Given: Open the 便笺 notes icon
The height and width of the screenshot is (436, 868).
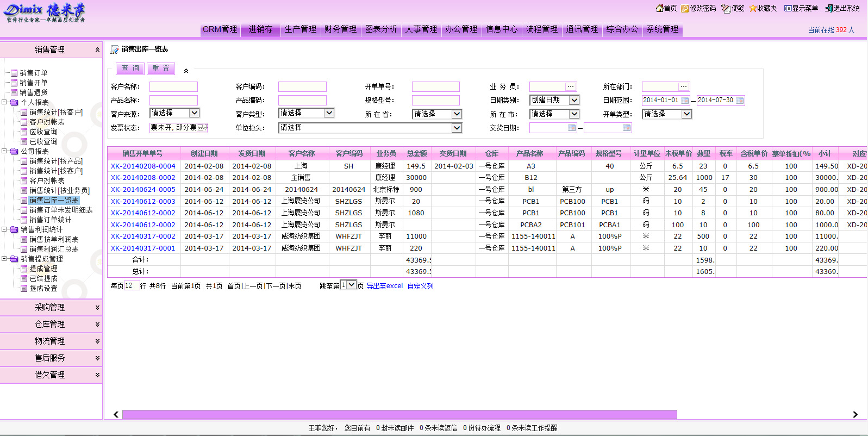Looking at the screenshot, I should [726, 8].
